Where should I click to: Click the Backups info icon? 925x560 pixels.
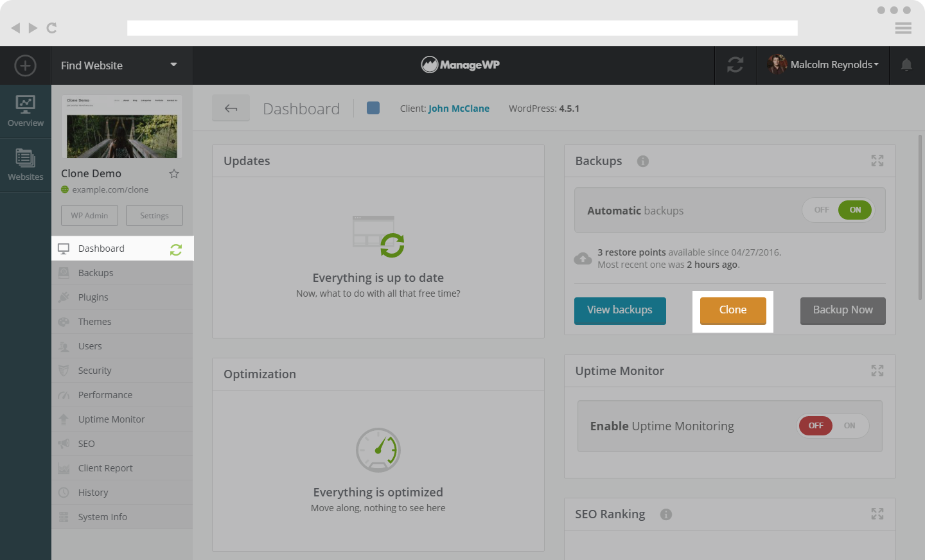coord(643,161)
